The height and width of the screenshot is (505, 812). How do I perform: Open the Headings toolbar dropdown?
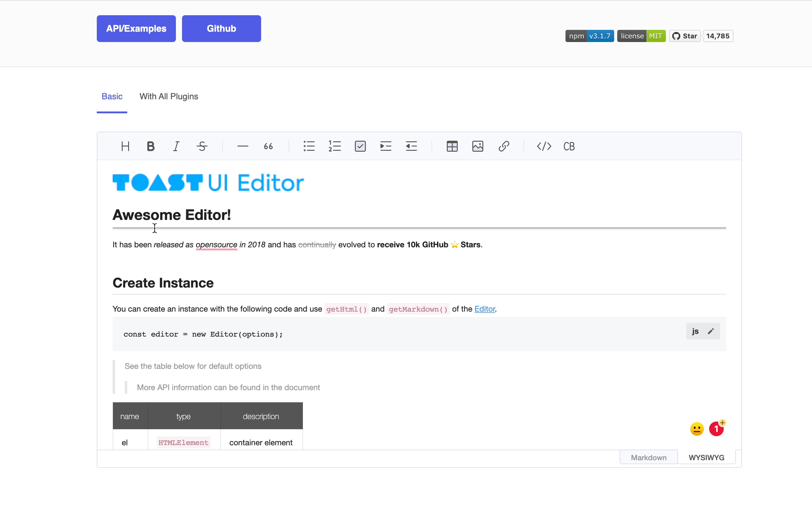coord(125,146)
